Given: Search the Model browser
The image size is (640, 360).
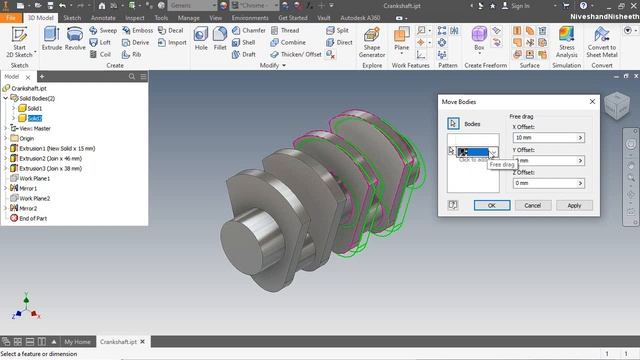Looking at the screenshot, I should 131,76.
